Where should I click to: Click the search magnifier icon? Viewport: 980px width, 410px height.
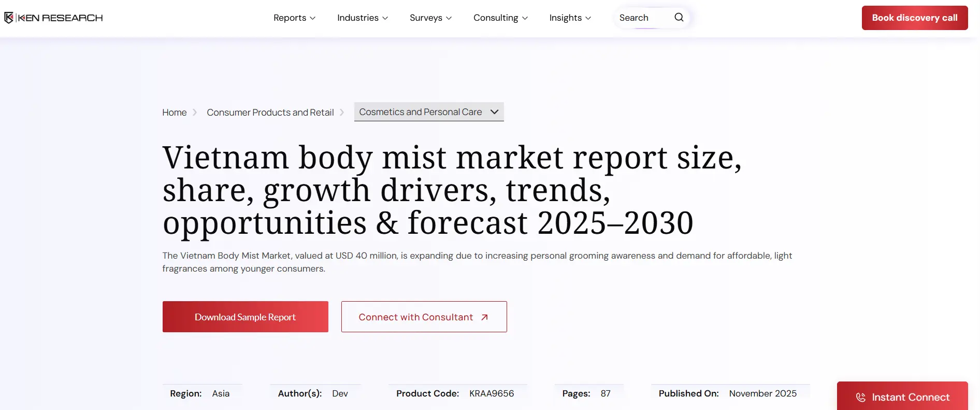[679, 18]
